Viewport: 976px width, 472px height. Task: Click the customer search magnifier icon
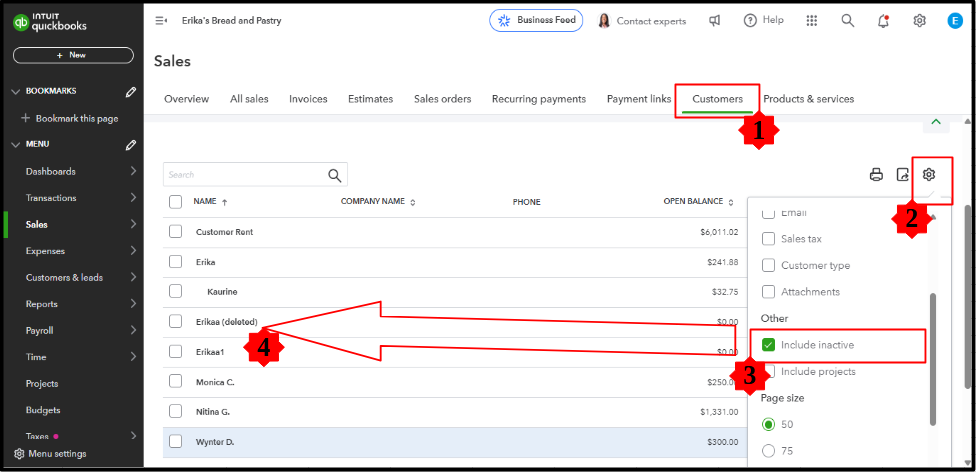(x=335, y=176)
